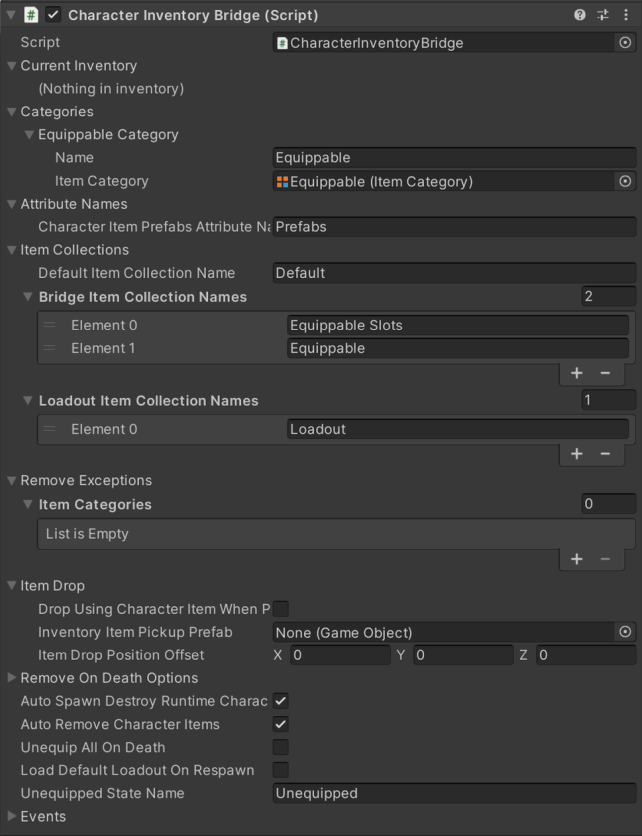Open the component presets slider icon

[x=603, y=15]
